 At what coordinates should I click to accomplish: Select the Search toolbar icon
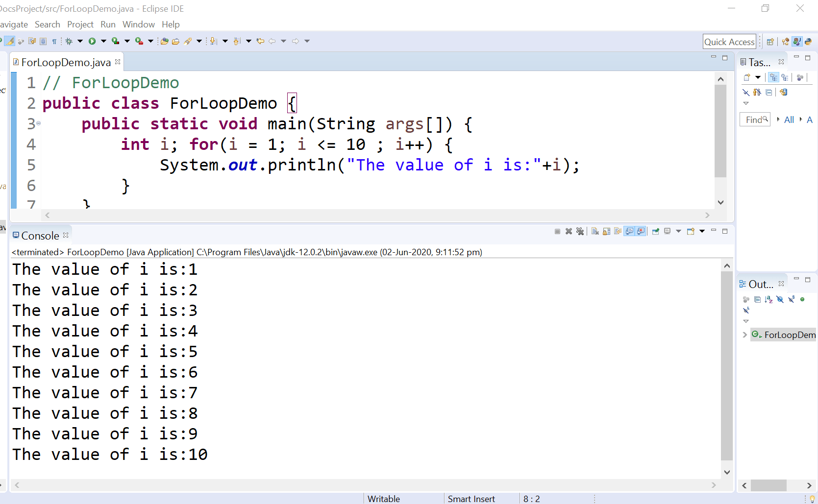coord(190,41)
